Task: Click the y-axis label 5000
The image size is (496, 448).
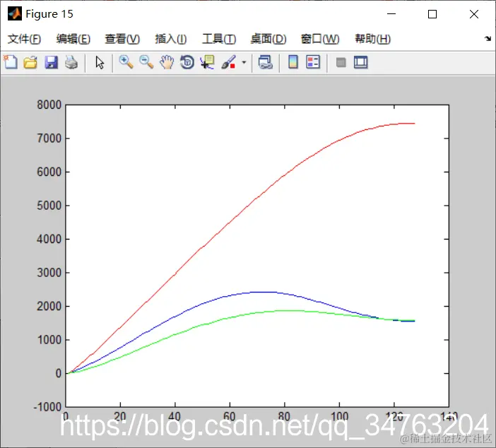Action: coord(49,206)
